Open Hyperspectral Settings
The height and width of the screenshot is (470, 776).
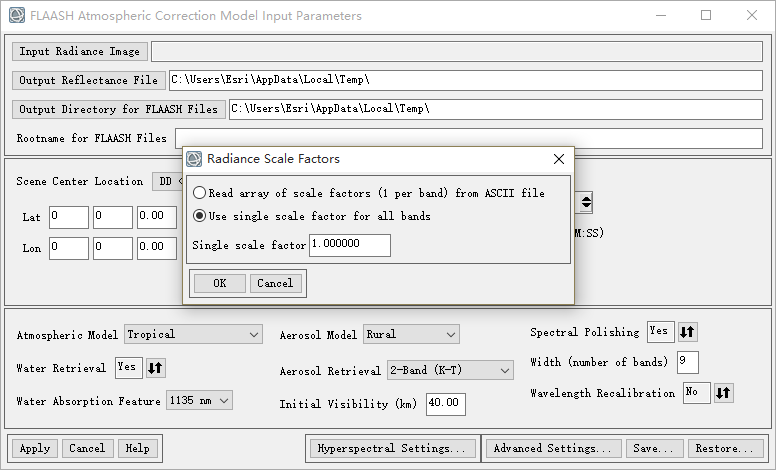[x=391, y=448]
